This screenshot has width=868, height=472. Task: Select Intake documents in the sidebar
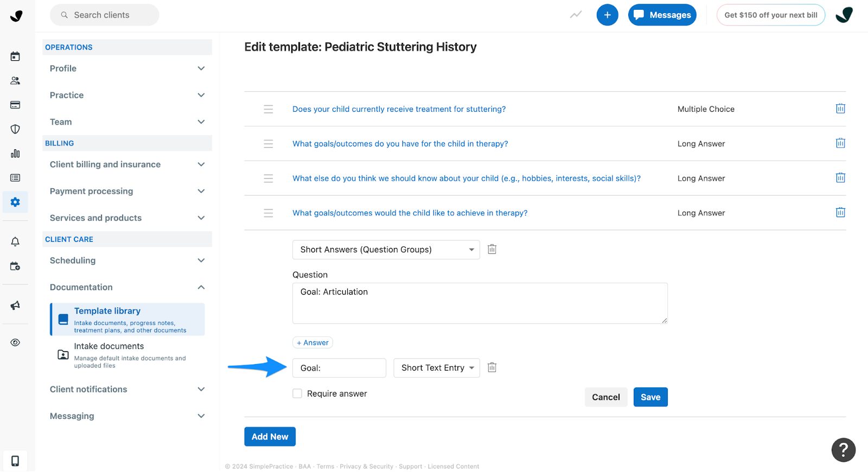point(108,346)
